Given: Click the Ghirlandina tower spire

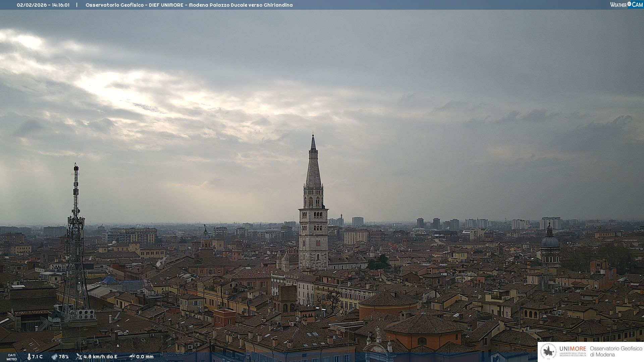Looking at the screenshot, I should click(313, 168).
